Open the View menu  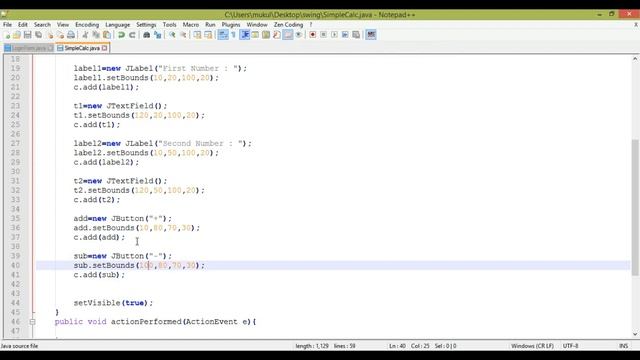[63, 24]
